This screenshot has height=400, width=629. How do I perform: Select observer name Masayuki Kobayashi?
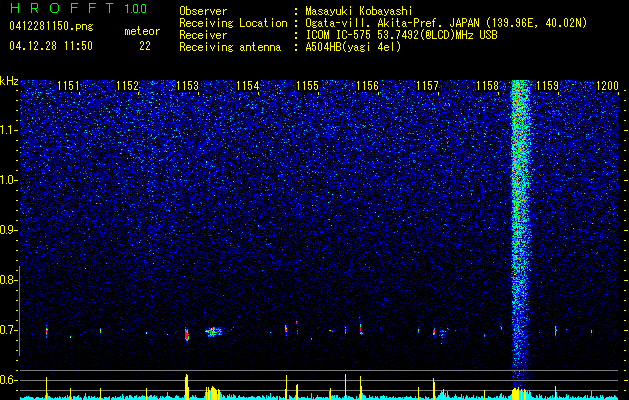[x=359, y=11]
